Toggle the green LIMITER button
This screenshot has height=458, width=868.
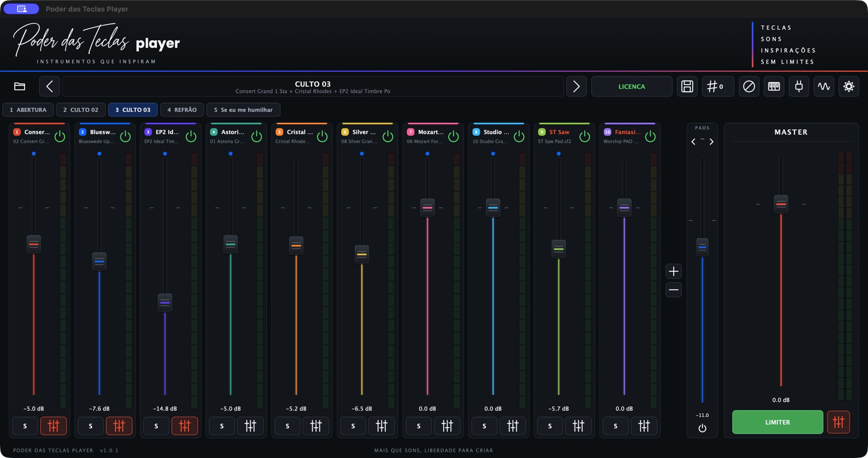point(777,422)
